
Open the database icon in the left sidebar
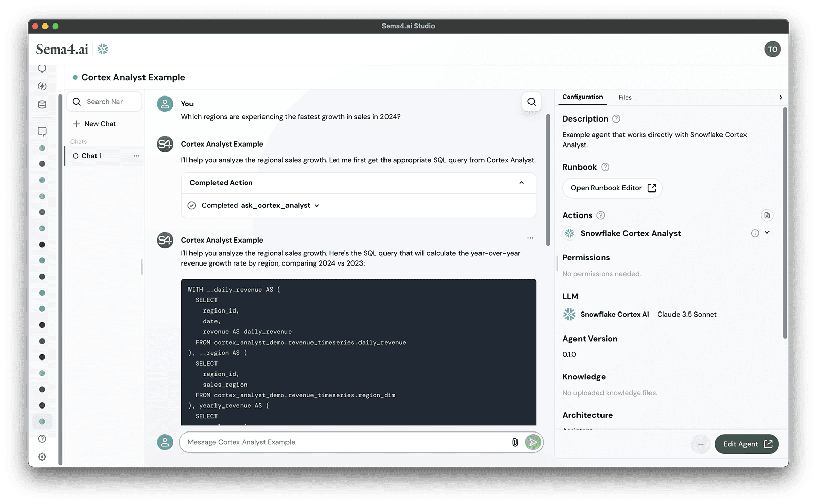click(x=42, y=104)
